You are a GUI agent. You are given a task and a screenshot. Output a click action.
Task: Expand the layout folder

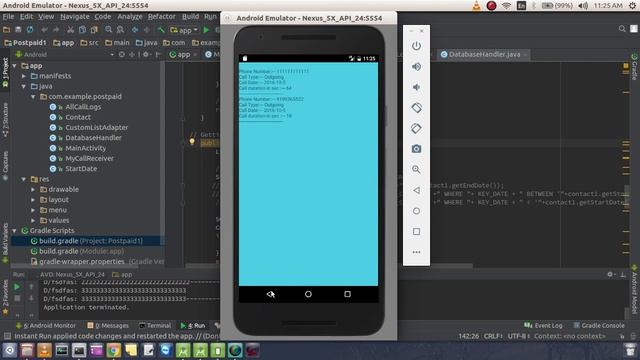(33, 200)
